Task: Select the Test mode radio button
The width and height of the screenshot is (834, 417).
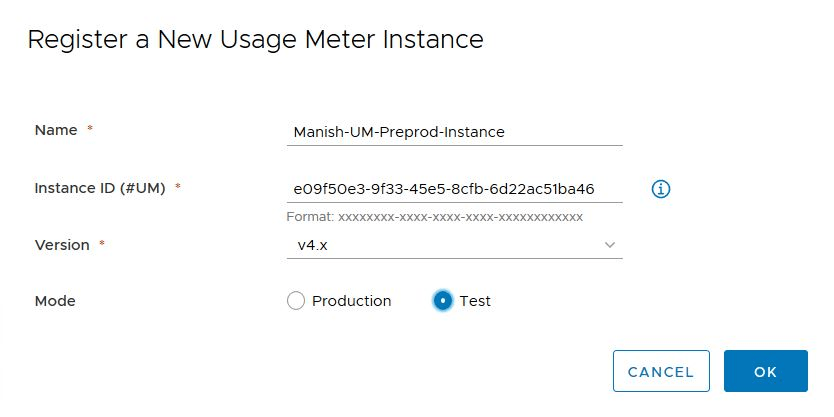Action: coord(443,301)
